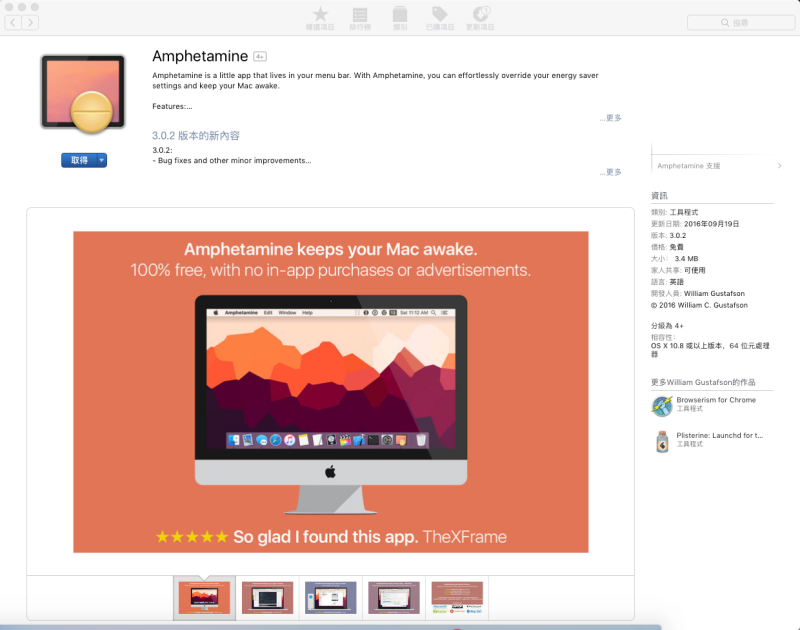Viewport: 800px width, 630px height.
Task: Click the 價格 免費 price value
Action: pyautogui.click(x=677, y=247)
